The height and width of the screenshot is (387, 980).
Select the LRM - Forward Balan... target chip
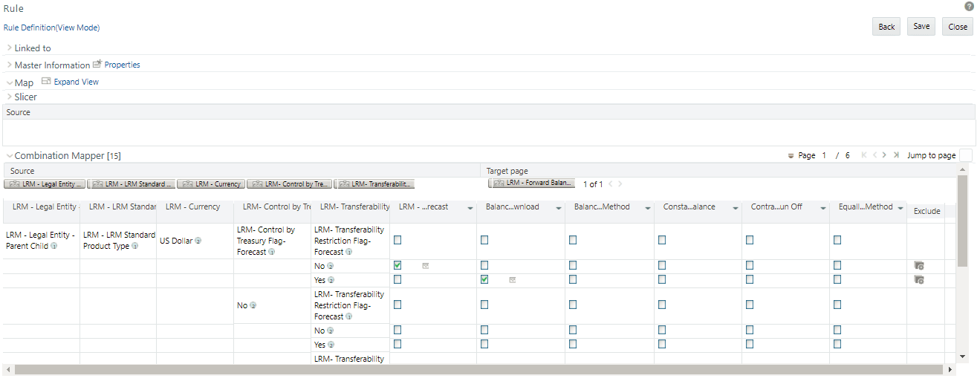pos(531,183)
